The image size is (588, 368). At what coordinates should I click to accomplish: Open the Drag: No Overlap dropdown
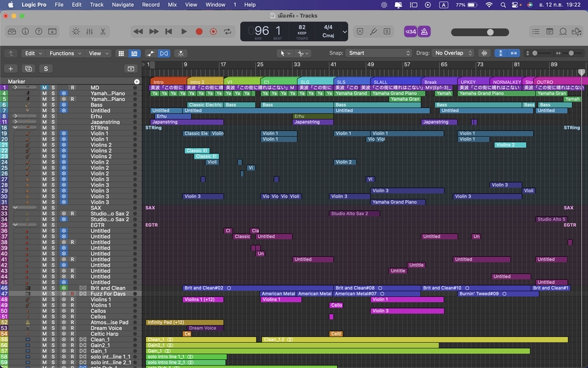(453, 53)
